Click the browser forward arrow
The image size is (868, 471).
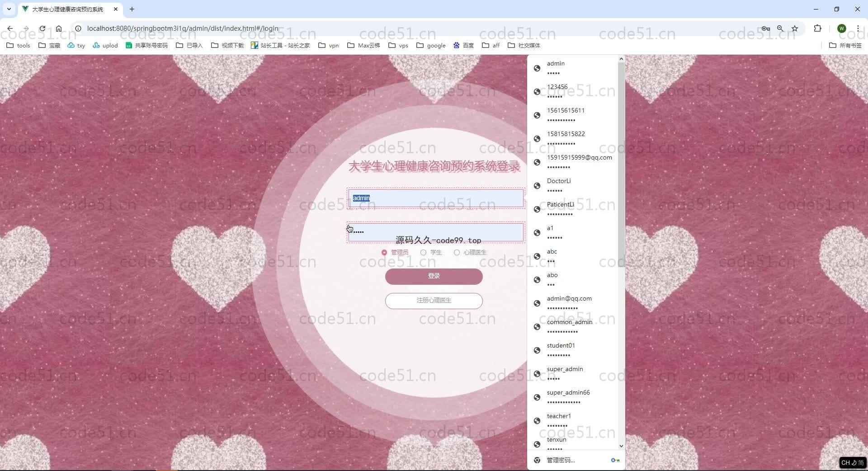[x=26, y=28]
